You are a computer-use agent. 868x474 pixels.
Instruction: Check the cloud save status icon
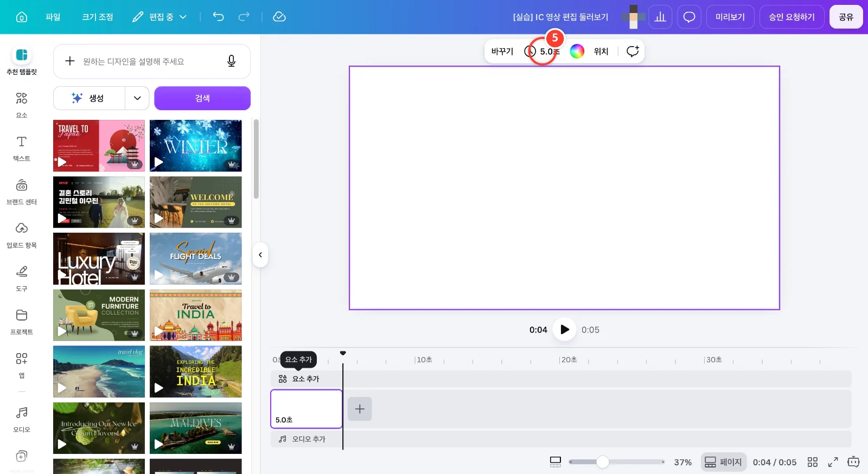tap(279, 17)
